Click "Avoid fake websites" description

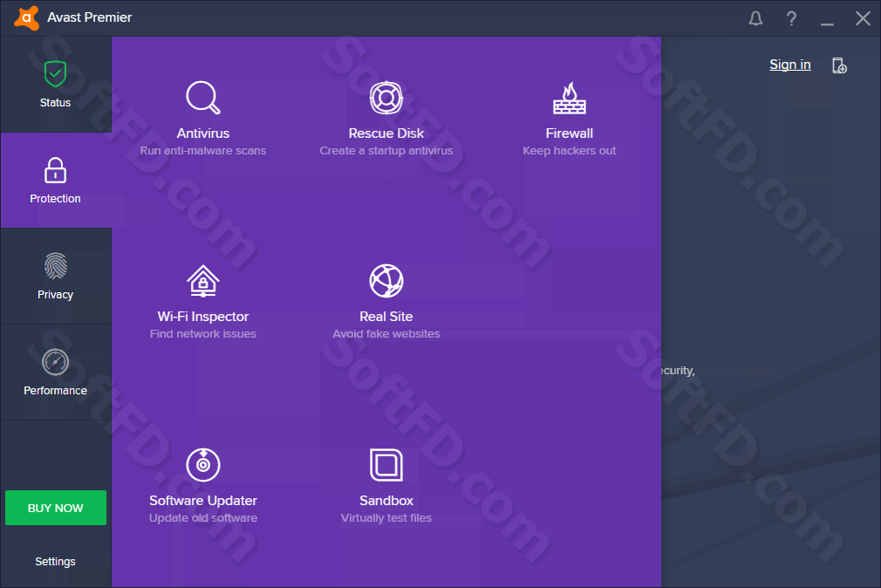pyautogui.click(x=386, y=334)
